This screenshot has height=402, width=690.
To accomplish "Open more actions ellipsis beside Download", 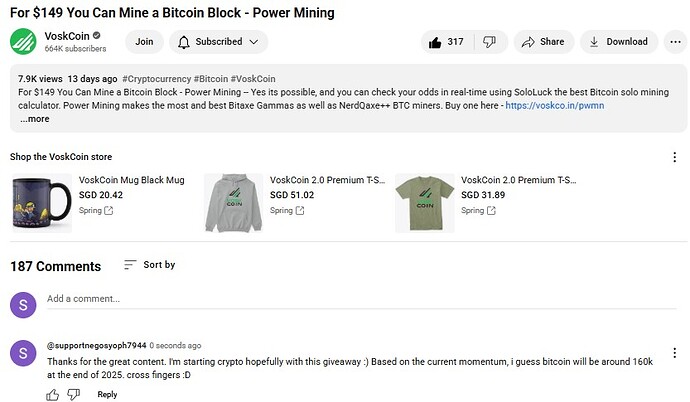I will point(675,42).
